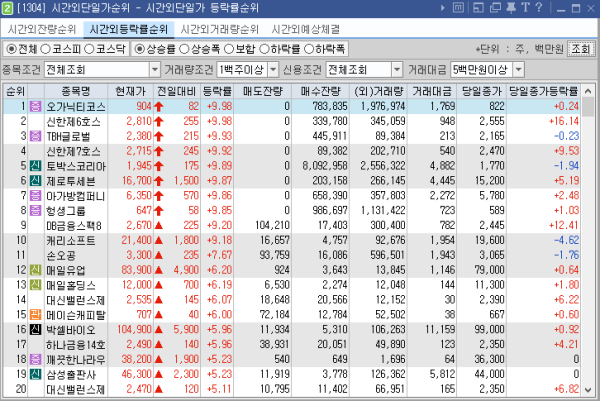The image size is (600, 401).
Task: Click the 신 badge next to 매일홀딩스
Action: coord(36,285)
